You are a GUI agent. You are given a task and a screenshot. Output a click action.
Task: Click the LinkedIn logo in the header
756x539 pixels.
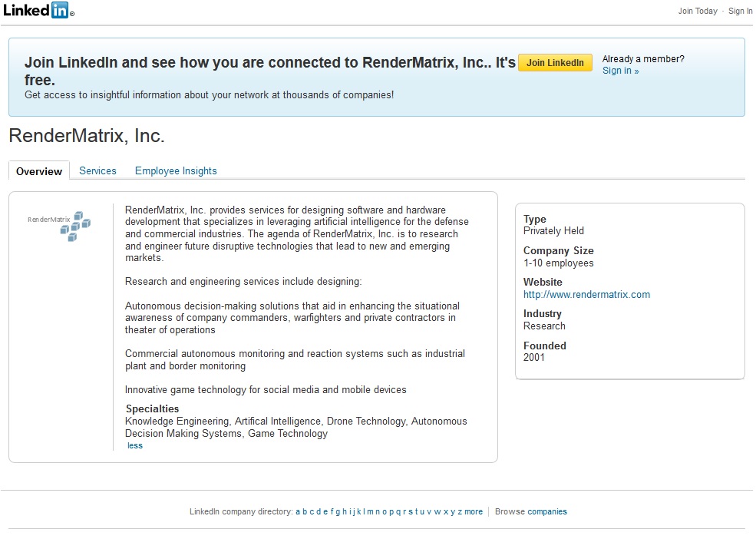[x=38, y=11]
